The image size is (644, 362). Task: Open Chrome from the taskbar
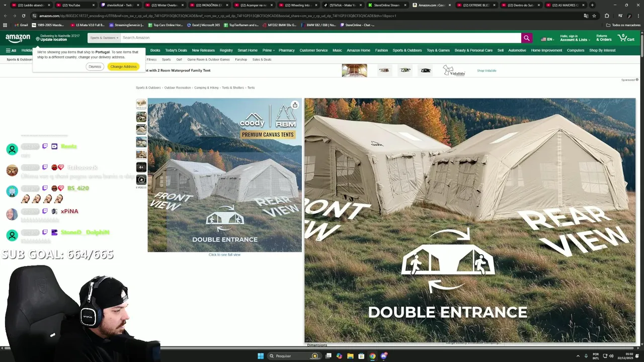[x=372, y=356]
